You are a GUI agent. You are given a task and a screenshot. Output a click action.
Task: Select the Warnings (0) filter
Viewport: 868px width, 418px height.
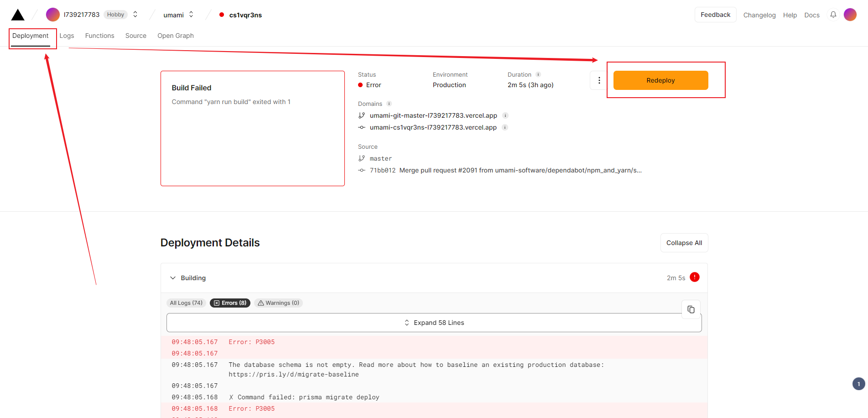pos(278,303)
